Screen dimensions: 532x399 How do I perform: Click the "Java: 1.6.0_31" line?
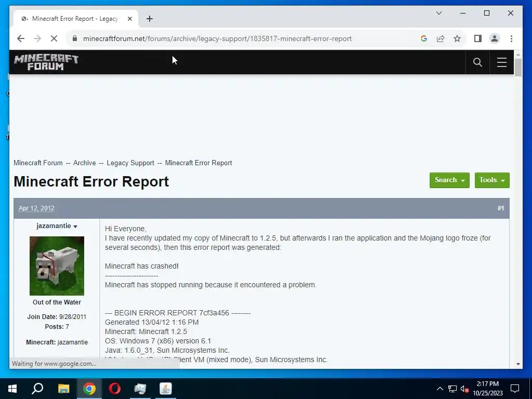167,350
